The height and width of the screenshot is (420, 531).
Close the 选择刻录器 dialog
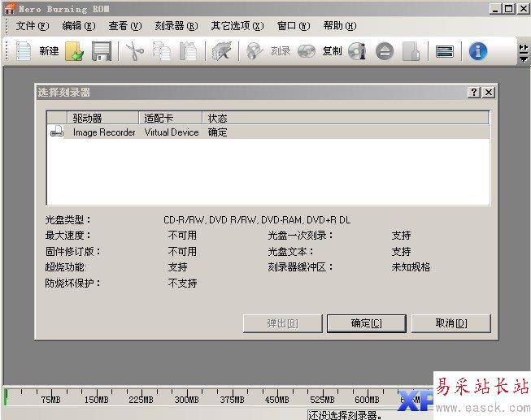coord(489,92)
